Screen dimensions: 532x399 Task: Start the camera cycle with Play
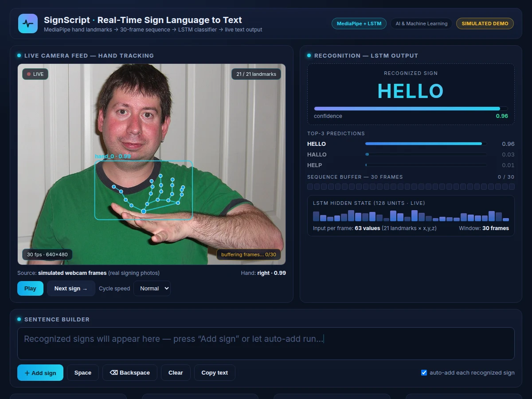tap(30, 288)
